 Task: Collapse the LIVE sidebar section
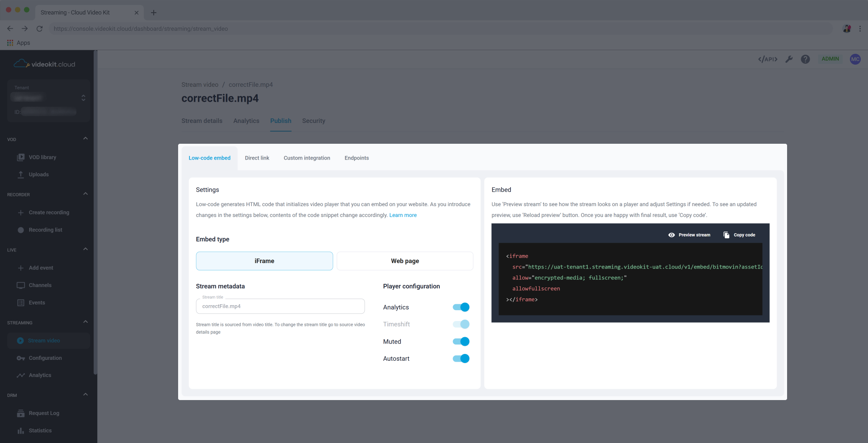85,249
